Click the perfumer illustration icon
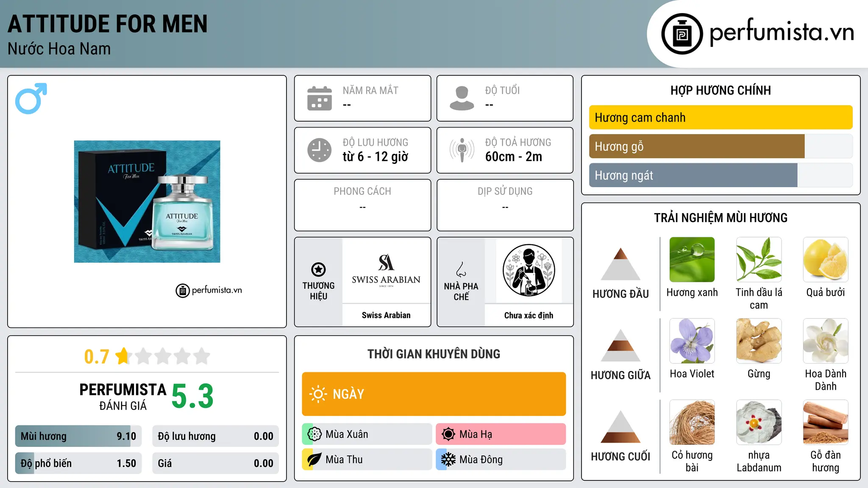The width and height of the screenshot is (868, 488). [x=529, y=270]
